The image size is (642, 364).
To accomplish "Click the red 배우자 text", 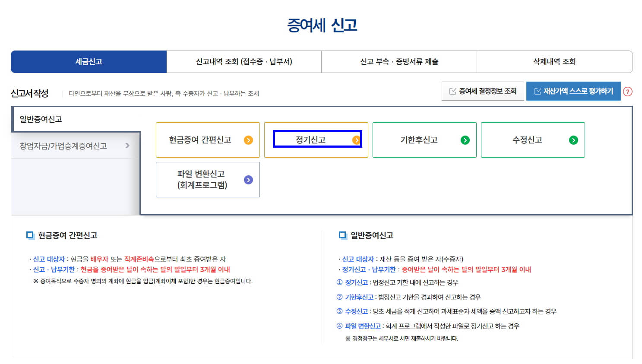I will pyautogui.click(x=99, y=259).
